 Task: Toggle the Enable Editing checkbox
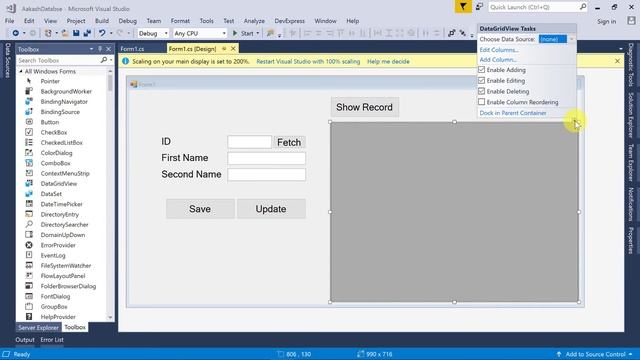click(x=482, y=80)
